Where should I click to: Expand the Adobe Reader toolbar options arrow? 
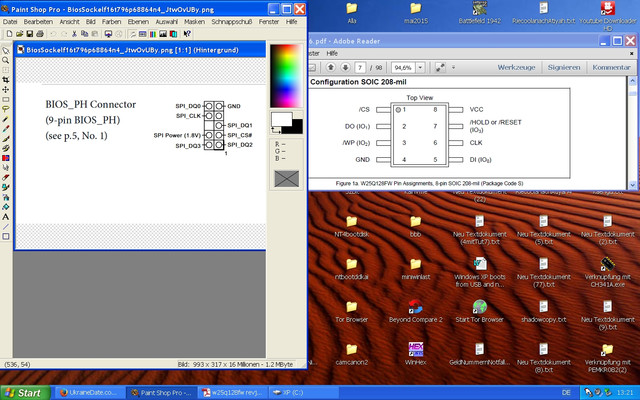click(453, 67)
